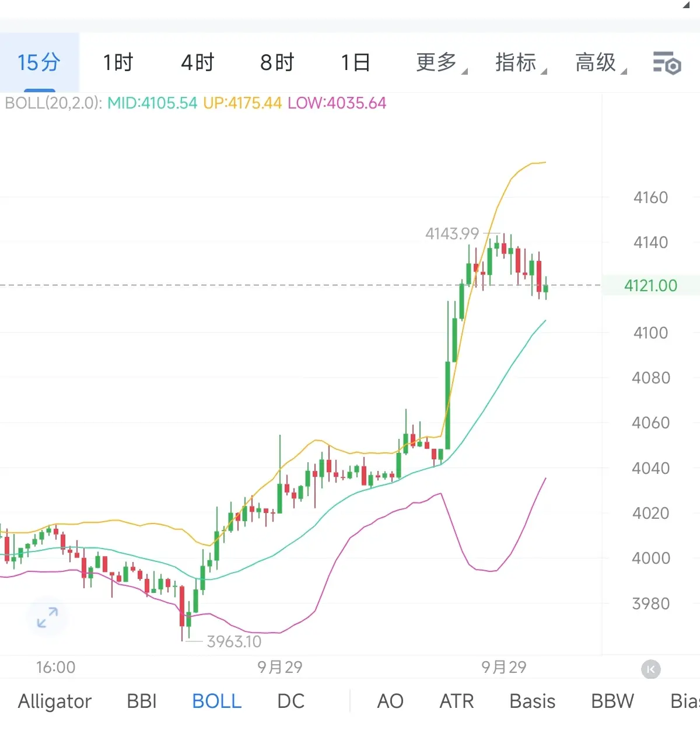Choose the Basis sub-indicator
Image resolution: width=700 pixels, height=740 pixels.
533,701
